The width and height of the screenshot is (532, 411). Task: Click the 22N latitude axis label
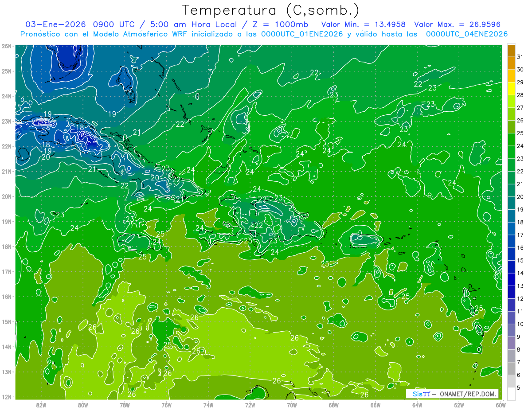[6, 146]
